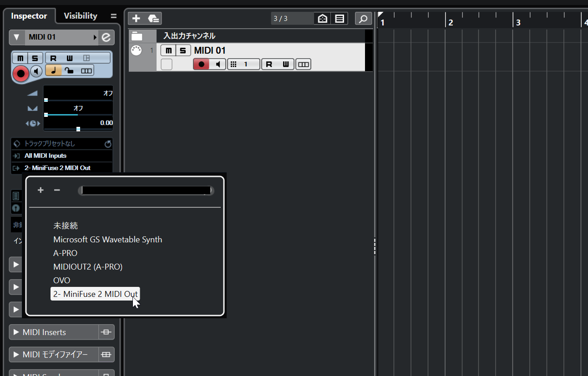Toggle Read automation on MIDI 01 track row
This screenshot has height=376, width=588.
pos(269,64)
